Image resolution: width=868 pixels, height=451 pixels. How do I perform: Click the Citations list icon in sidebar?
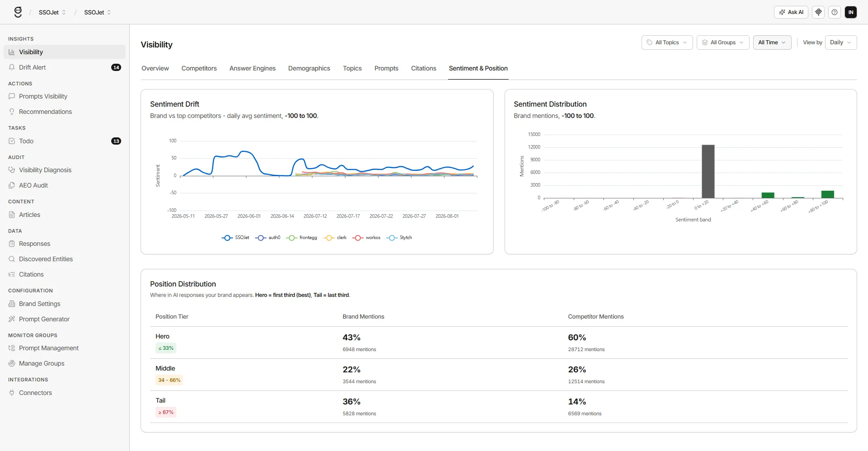pyautogui.click(x=12, y=274)
